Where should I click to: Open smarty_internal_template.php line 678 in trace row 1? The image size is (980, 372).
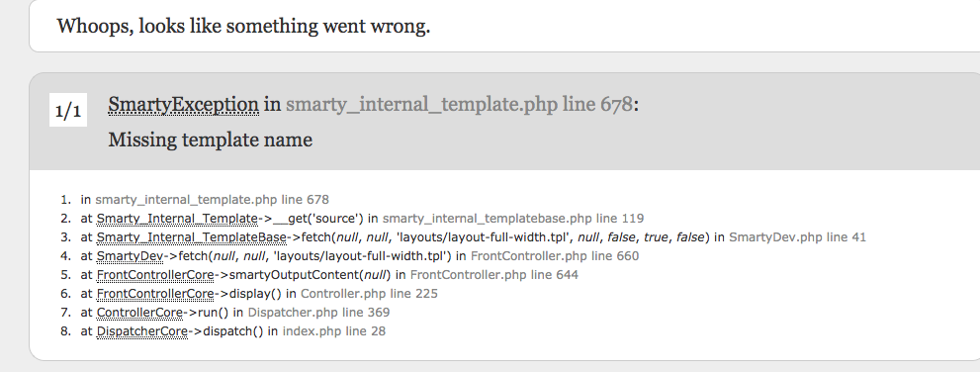[x=212, y=200]
